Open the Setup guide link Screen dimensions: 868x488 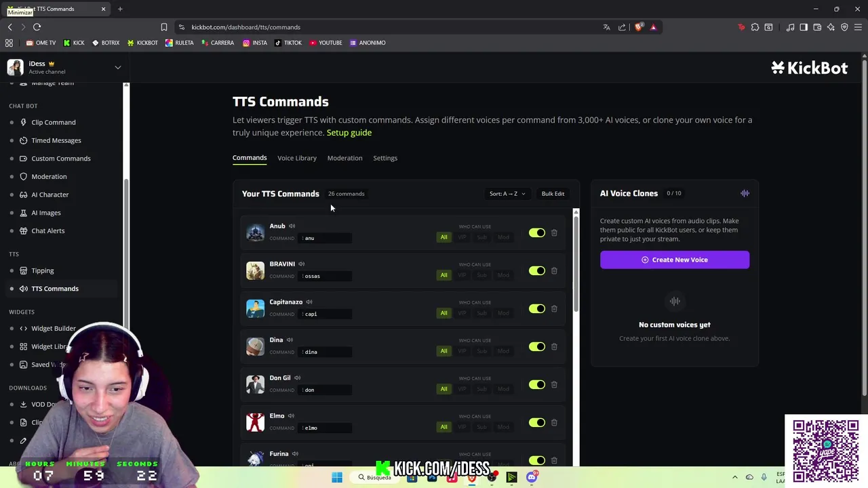click(x=349, y=133)
